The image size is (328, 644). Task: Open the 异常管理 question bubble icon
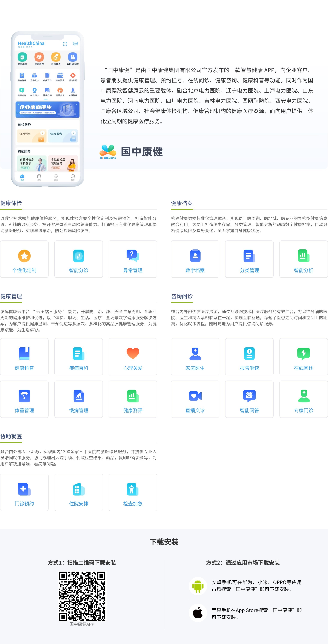pyautogui.click(x=133, y=256)
